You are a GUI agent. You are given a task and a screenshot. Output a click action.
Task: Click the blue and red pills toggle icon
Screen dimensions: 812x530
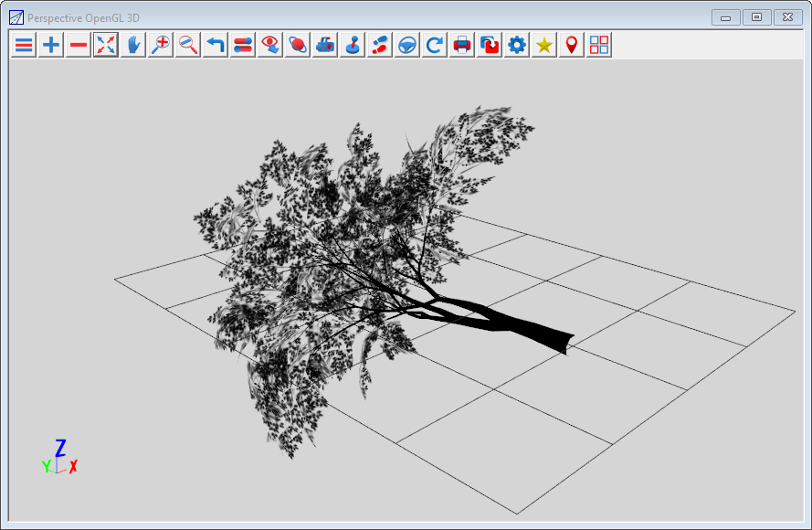(243, 45)
